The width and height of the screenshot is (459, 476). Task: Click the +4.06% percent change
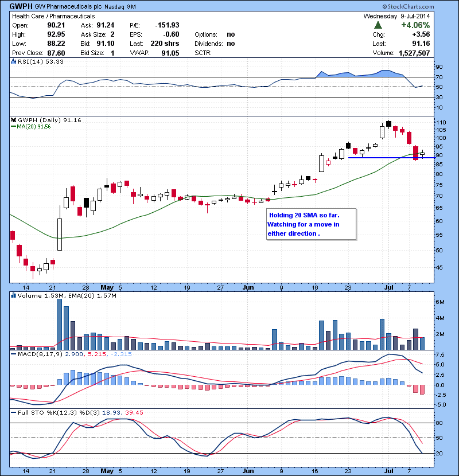(415, 25)
